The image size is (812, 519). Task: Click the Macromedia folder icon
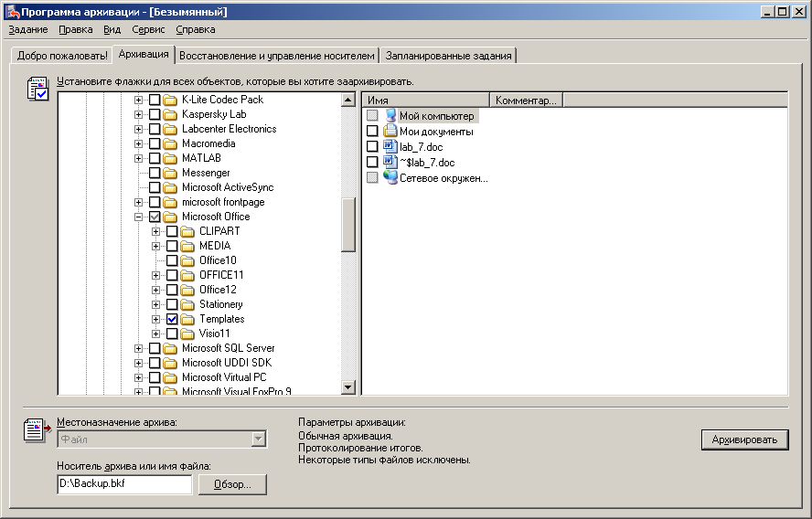tap(170, 143)
